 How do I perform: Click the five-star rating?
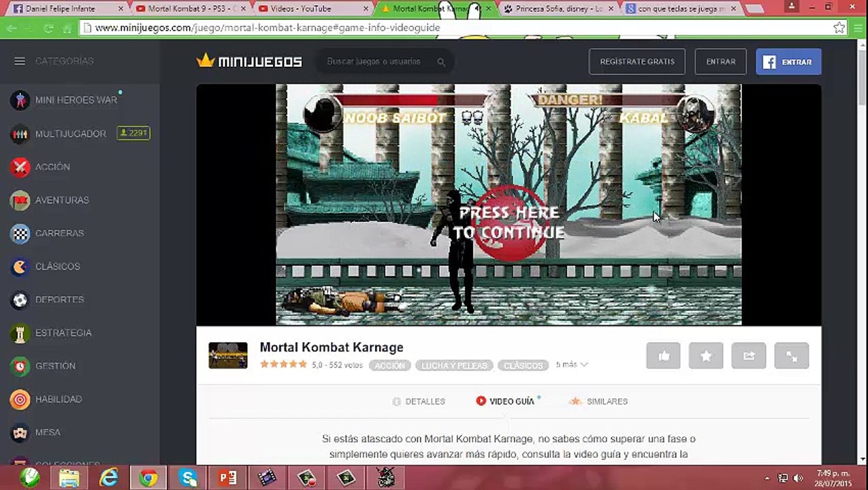tap(283, 364)
